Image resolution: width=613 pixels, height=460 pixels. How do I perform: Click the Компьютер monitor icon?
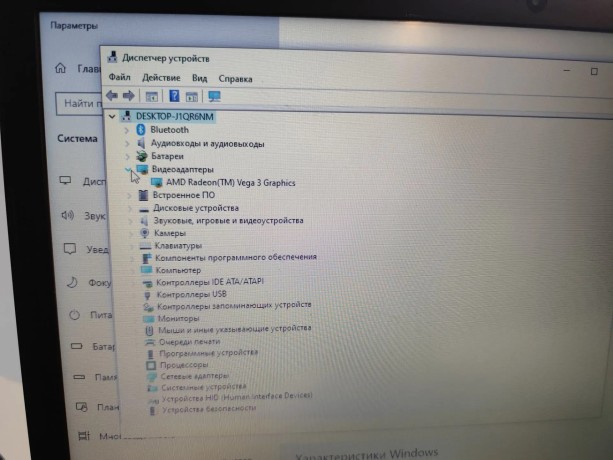click(147, 270)
